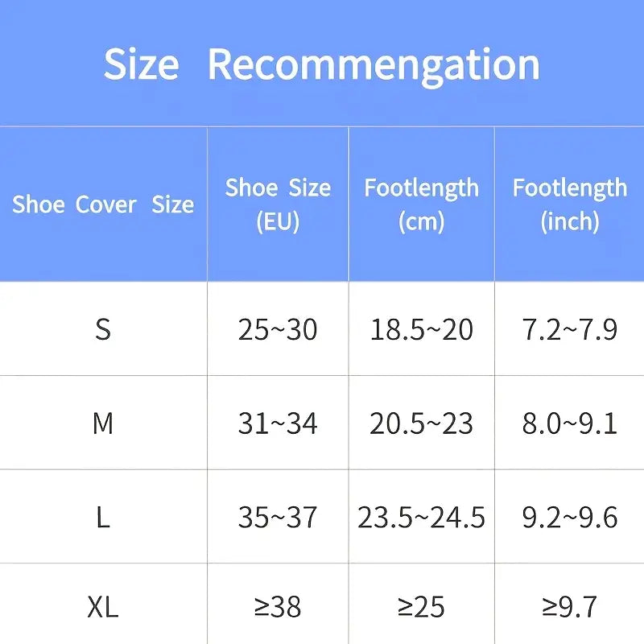Click the 8.0~9.1 inch footlength cell
Screen dimensions: 644x644
569,423
